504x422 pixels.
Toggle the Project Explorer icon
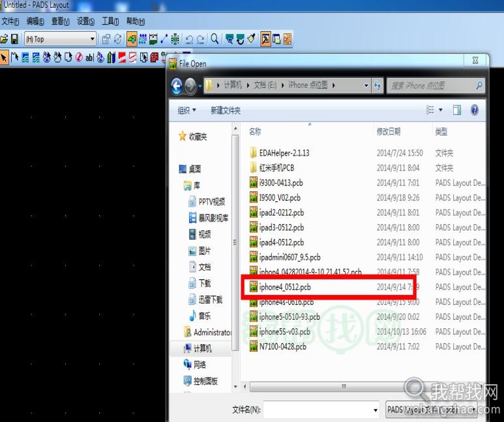[276, 39]
